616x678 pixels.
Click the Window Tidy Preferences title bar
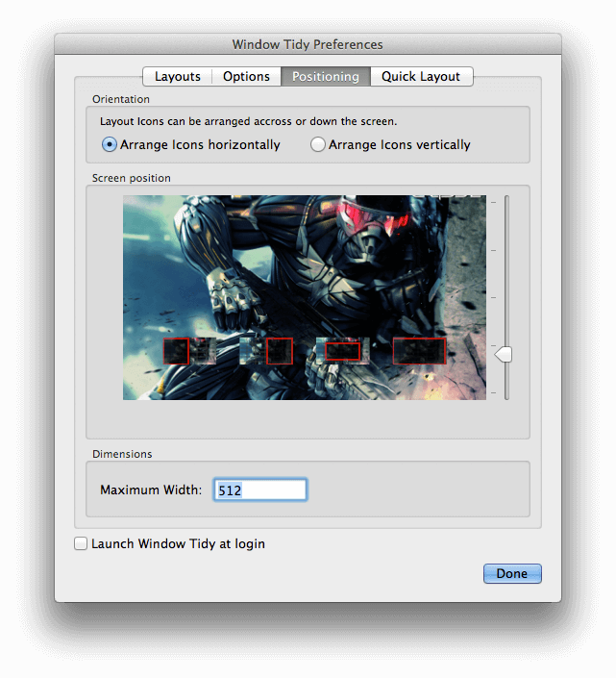tap(308, 44)
